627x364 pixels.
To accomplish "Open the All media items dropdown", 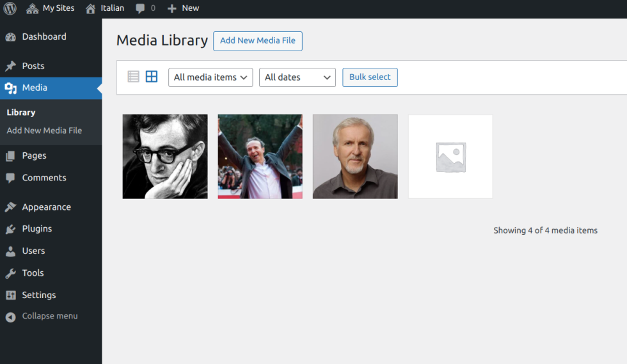I will (210, 77).
